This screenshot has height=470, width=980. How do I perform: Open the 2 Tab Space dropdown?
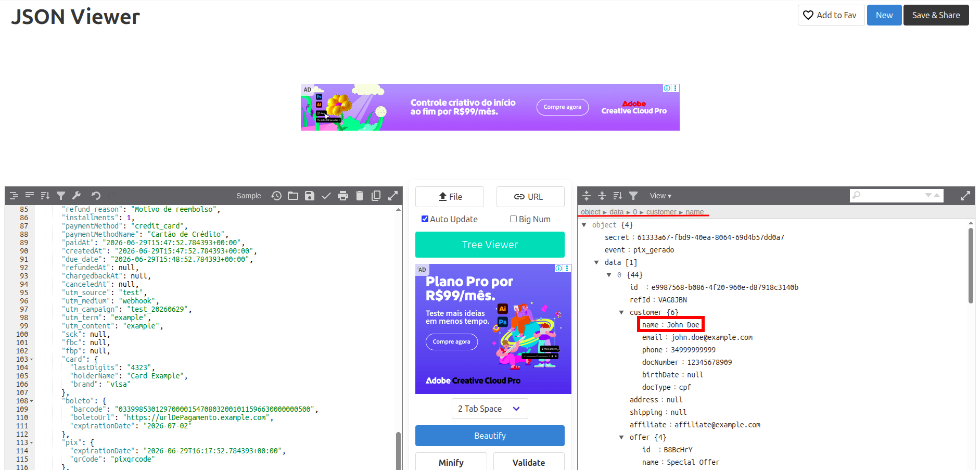(490, 409)
